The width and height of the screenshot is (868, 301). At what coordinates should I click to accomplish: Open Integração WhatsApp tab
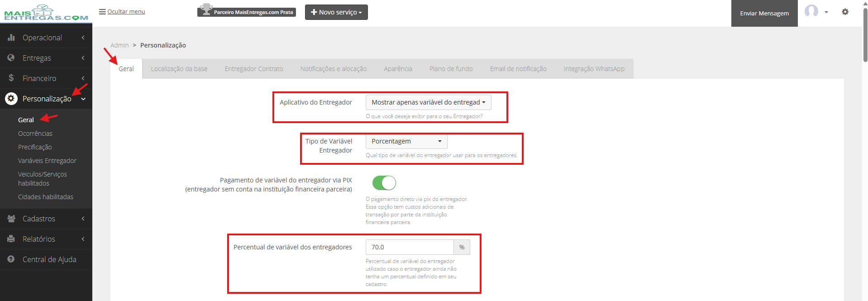point(594,69)
